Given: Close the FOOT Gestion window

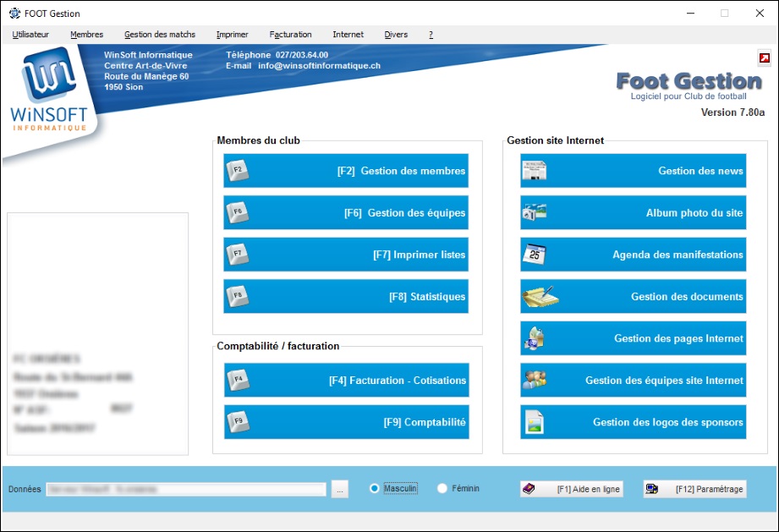Looking at the screenshot, I should point(760,14).
